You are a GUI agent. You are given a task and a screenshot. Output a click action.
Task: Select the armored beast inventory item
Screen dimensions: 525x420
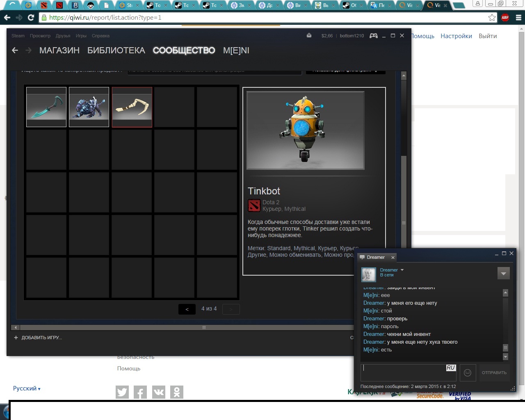point(89,107)
